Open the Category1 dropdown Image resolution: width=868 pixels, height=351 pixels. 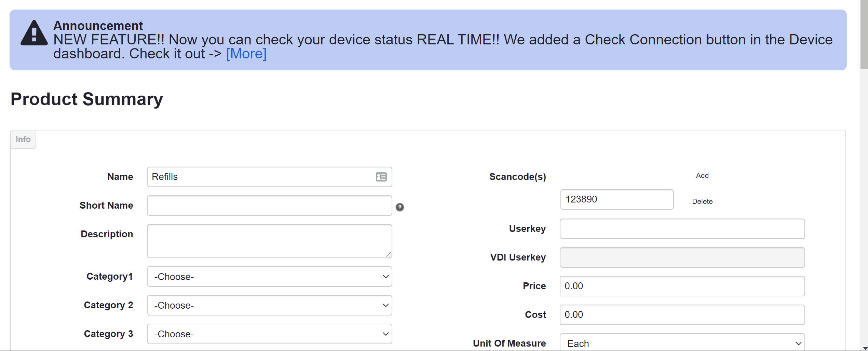(269, 277)
